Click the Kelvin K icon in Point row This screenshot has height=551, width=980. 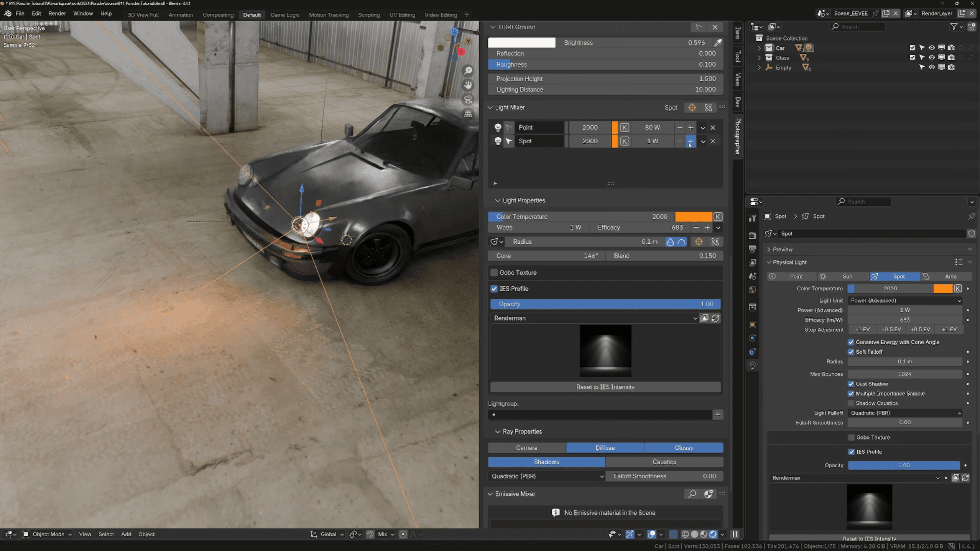[624, 128]
